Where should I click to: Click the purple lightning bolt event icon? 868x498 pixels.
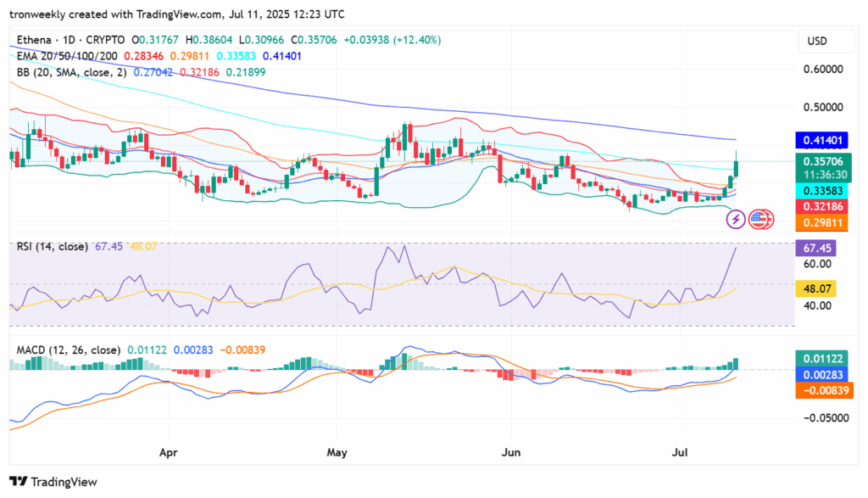735,220
